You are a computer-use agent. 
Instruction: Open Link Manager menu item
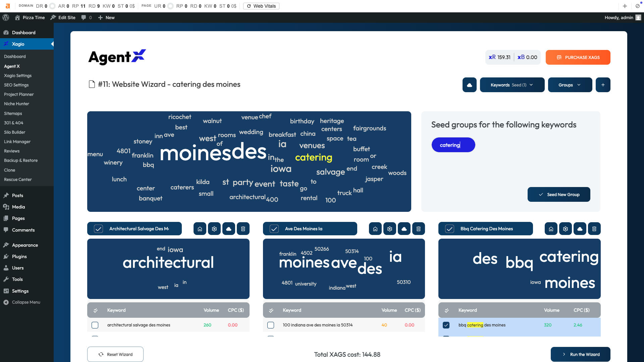click(x=17, y=142)
